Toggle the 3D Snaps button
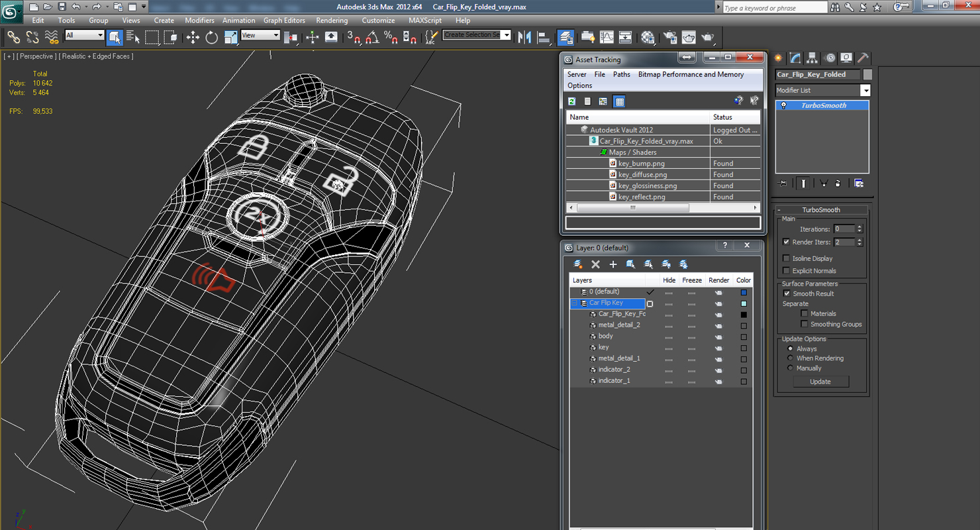This screenshot has width=980, height=530. 354,37
